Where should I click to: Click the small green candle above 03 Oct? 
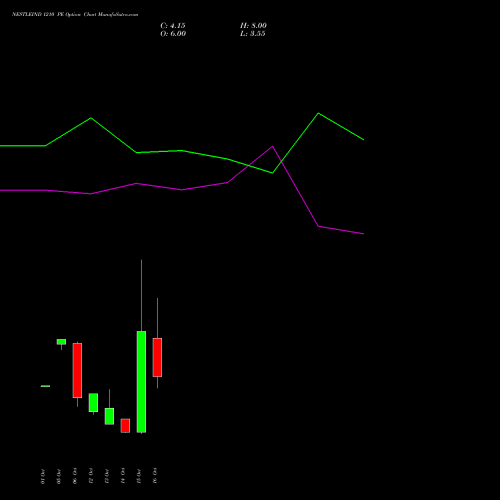click(61, 342)
